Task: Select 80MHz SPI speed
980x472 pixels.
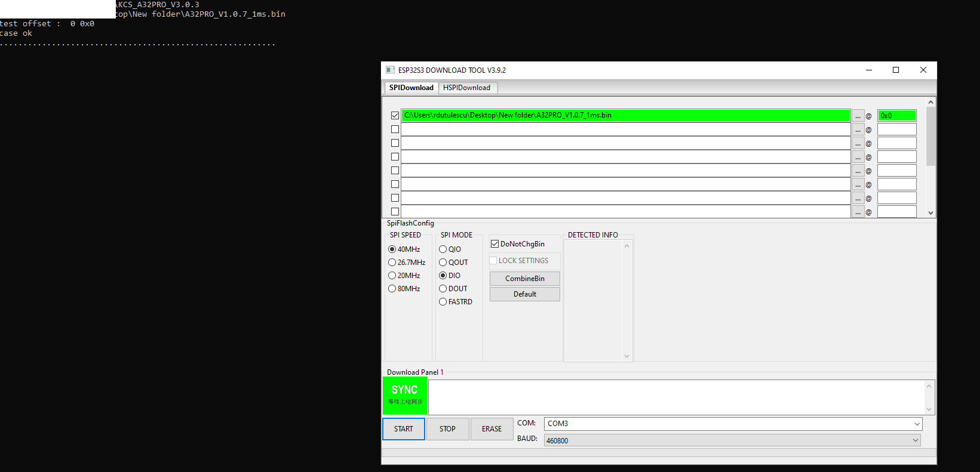Action: 392,289
